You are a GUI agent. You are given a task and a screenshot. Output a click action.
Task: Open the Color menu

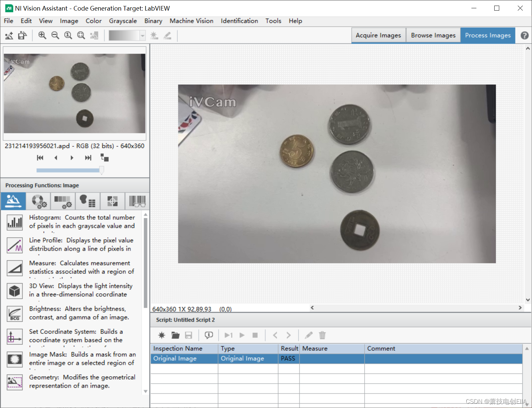[x=94, y=21]
